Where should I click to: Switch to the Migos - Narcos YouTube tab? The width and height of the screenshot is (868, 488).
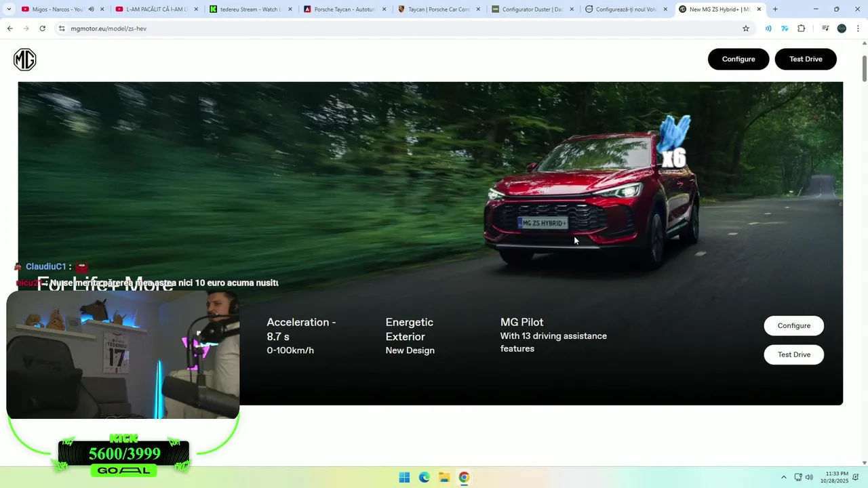pos(58,9)
